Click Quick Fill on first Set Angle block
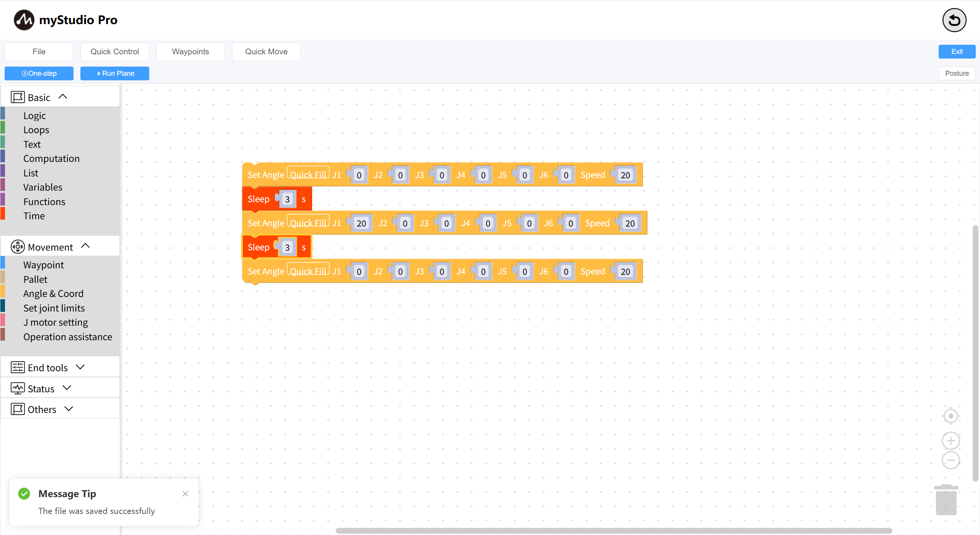Screen dimensions: 980x535 [x=308, y=175]
